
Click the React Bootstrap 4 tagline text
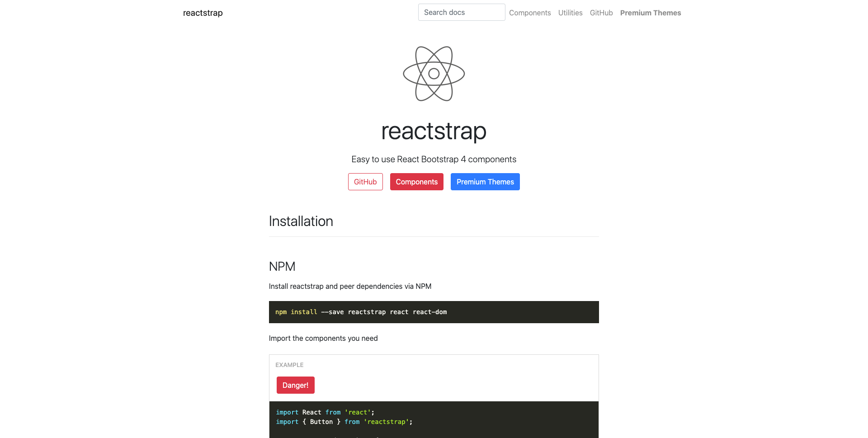point(434,159)
